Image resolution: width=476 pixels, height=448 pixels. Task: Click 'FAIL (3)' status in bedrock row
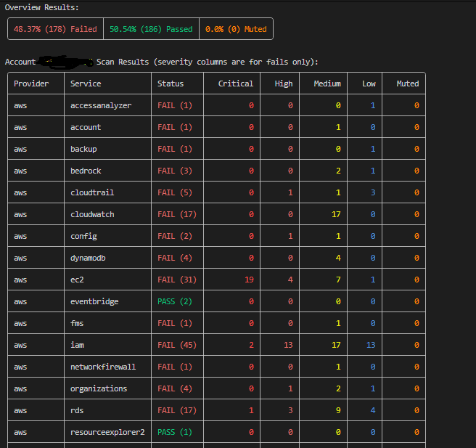175,171
